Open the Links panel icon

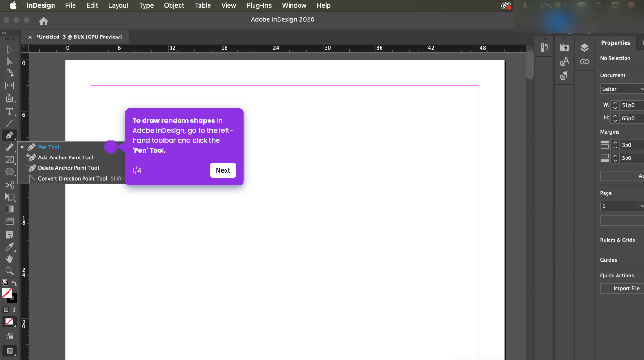(x=584, y=62)
